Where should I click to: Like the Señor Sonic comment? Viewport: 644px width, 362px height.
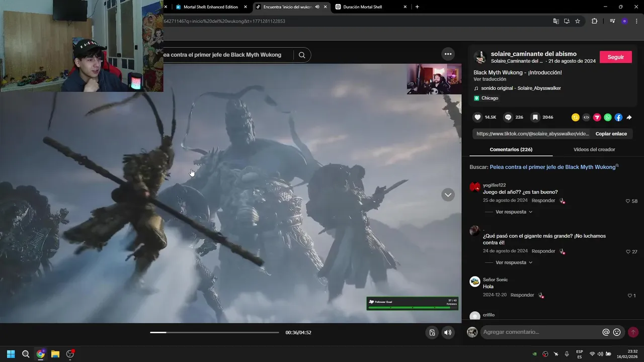629,296
